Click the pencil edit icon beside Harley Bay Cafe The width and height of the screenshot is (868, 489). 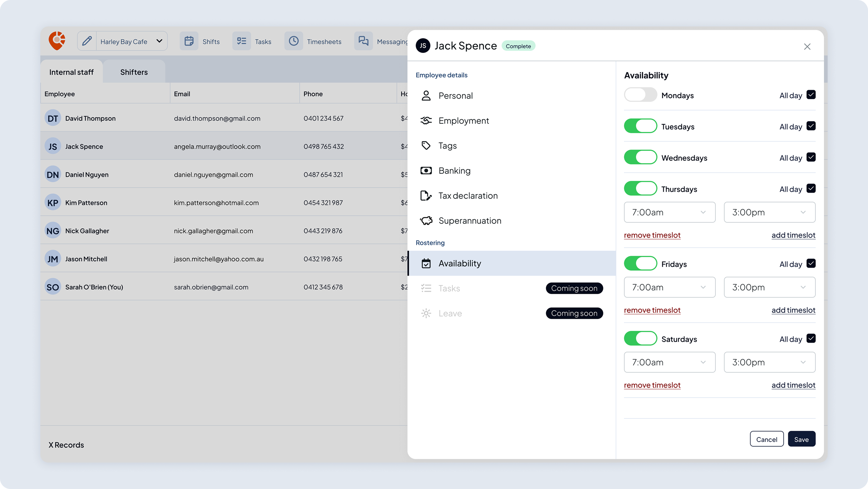pos(87,41)
